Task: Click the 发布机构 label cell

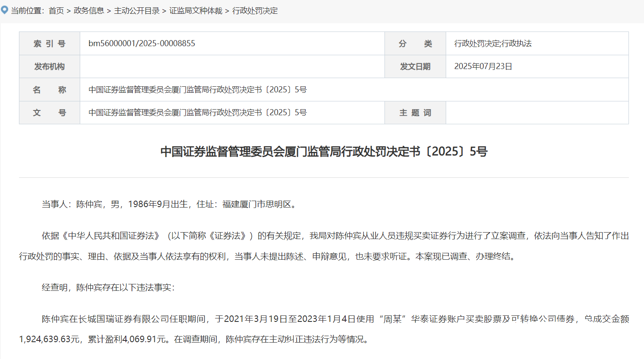Action: pyautogui.click(x=49, y=66)
